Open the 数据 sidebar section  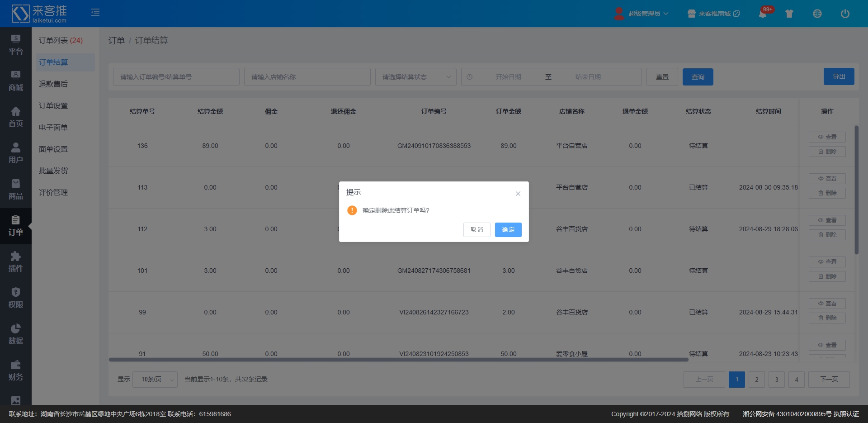16,335
